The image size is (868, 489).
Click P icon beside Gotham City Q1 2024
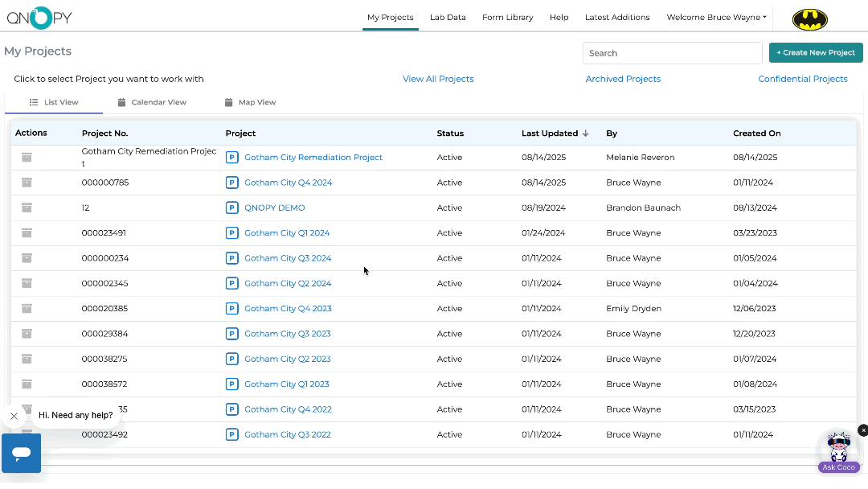coord(232,232)
